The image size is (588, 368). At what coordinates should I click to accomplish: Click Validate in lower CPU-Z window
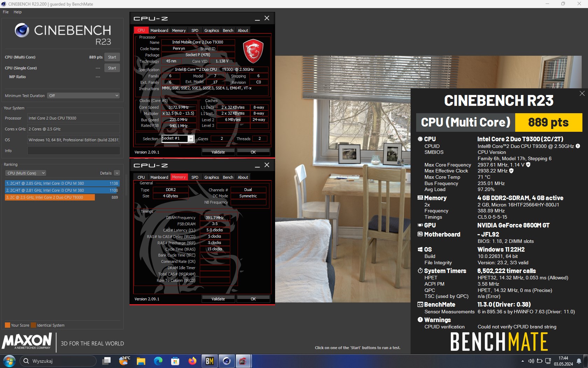[218, 299]
